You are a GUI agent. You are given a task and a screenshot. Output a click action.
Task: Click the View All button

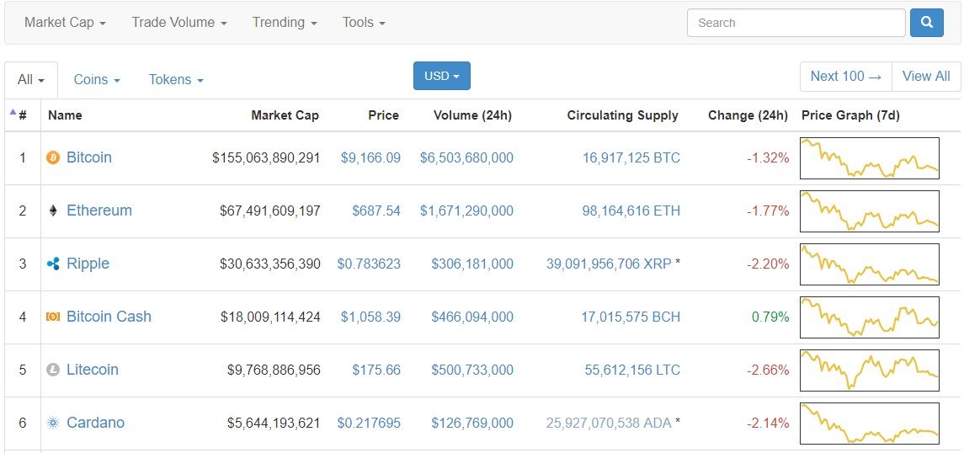click(926, 77)
